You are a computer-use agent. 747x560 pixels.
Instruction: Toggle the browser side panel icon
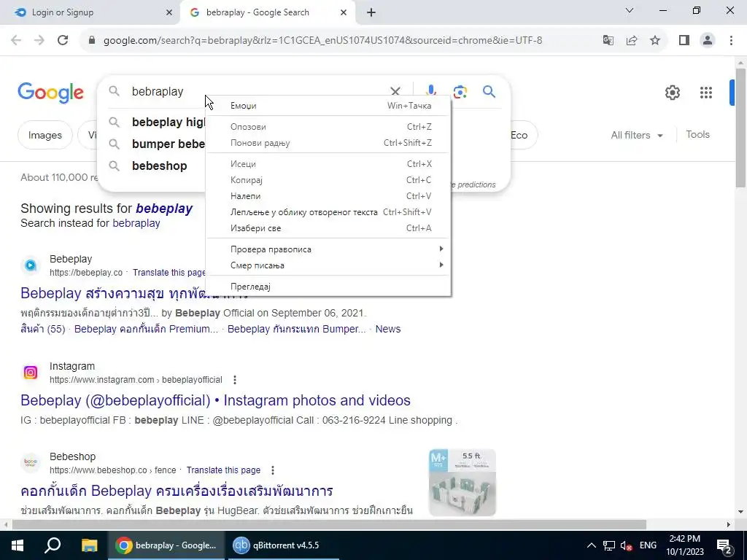tap(684, 40)
